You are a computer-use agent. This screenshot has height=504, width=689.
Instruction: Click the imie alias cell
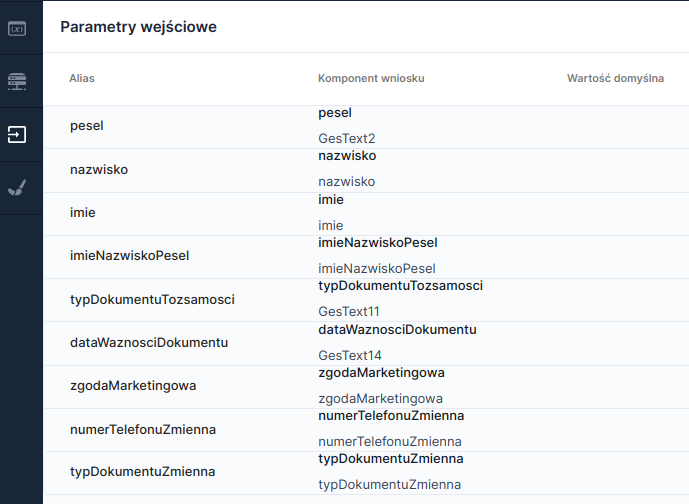pos(83,213)
